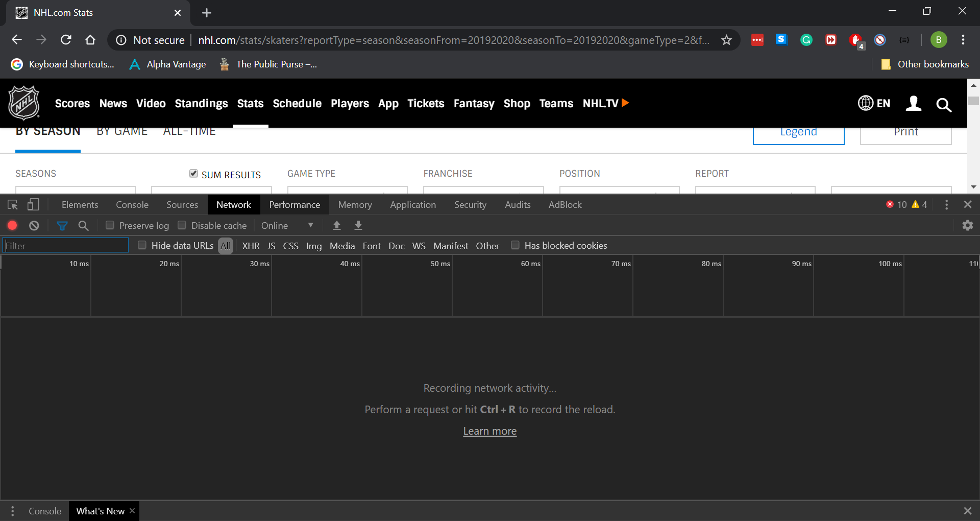This screenshot has width=980, height=521.
Task: Open the Performance DevTools tab
Action: click(295, 205)
